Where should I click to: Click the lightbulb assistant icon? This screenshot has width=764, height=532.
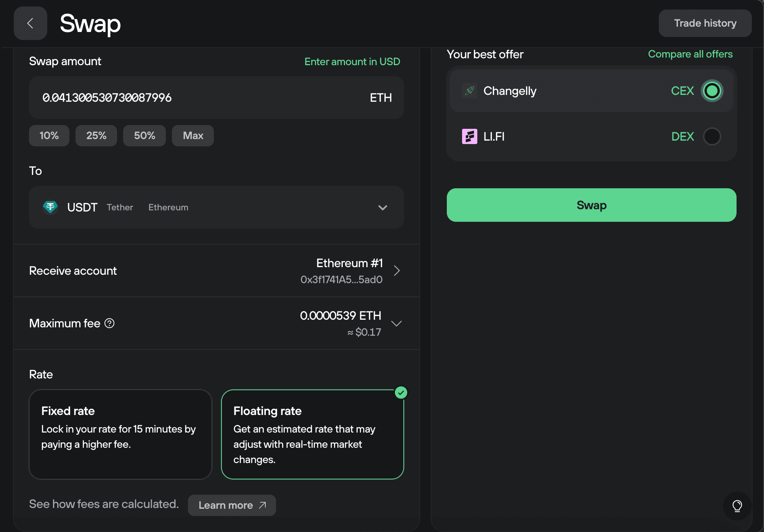[737, 506]
